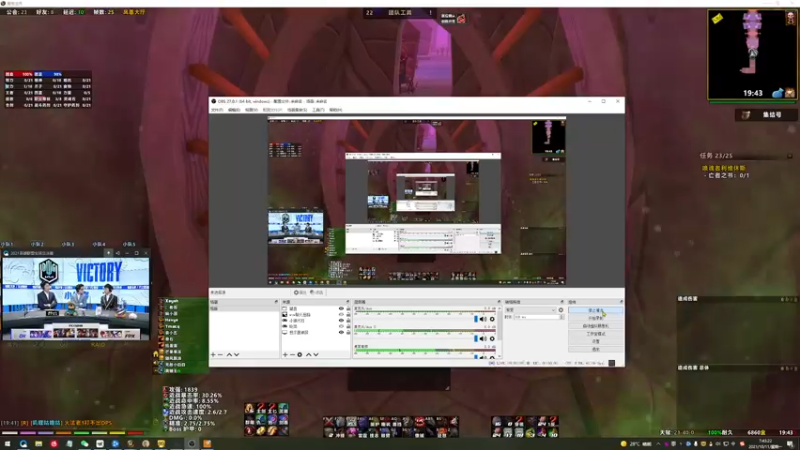Collapse the 任务 23/25 quest tracker
Image resolution: width=800 pixels, height=450 pixels.
click(790, 156)
